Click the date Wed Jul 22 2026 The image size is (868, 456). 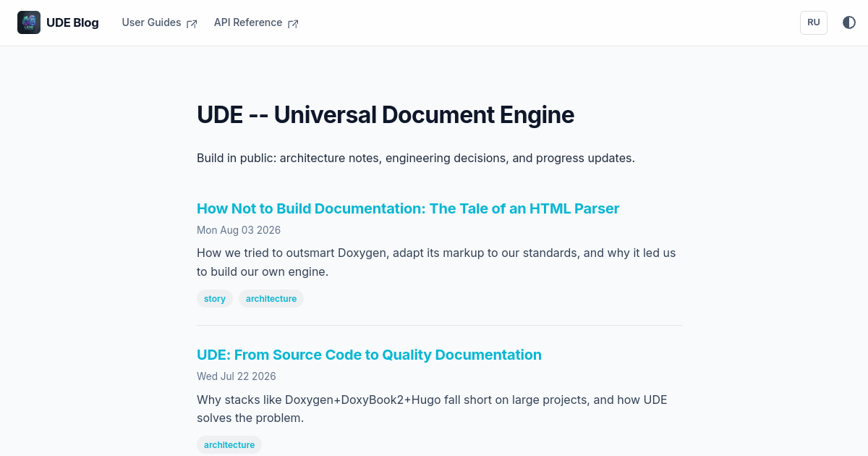pos(237,376)
